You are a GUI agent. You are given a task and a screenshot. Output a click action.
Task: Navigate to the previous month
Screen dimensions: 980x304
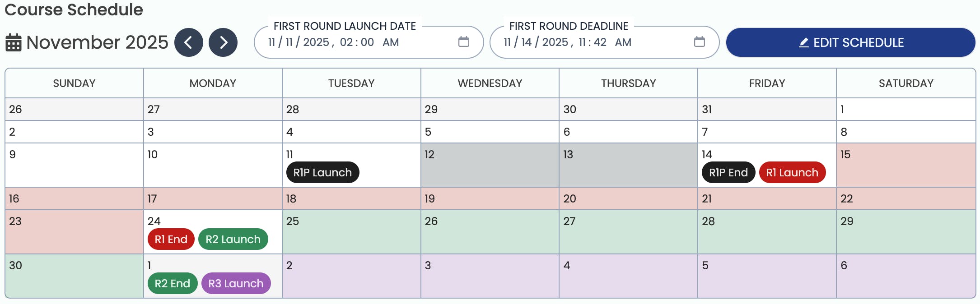pyautogui.click(x=189, y=42)
